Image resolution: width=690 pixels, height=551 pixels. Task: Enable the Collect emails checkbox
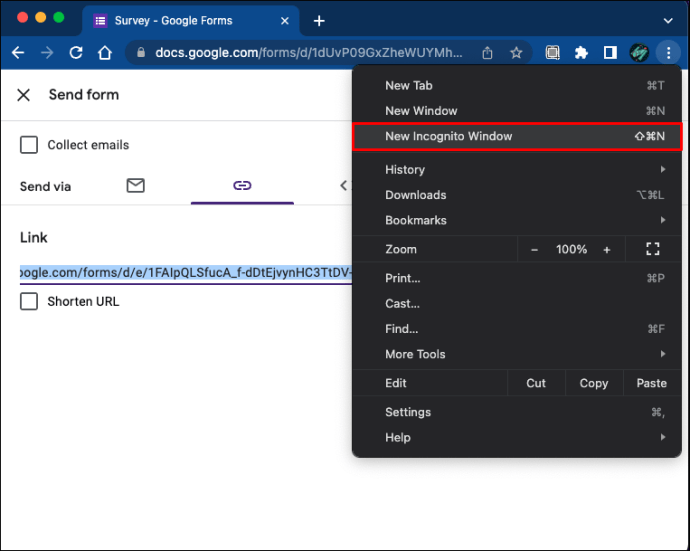click(x=30, y=145)
